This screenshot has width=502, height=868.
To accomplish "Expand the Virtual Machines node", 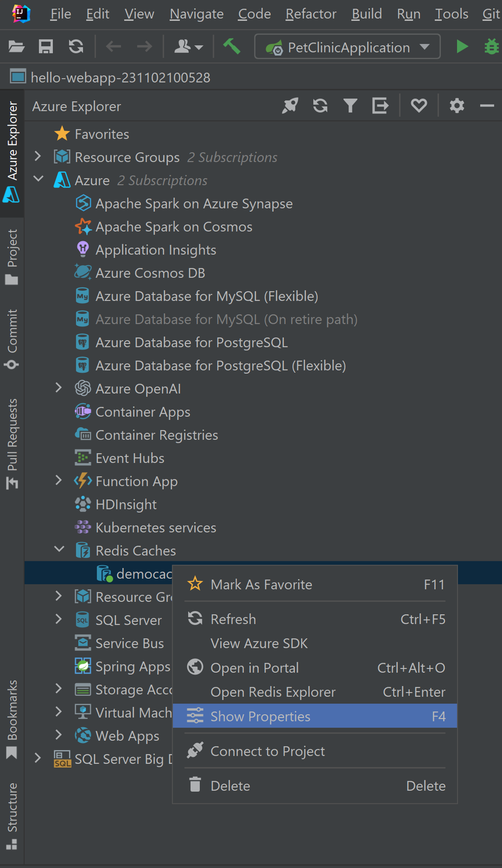I will 59,712.
